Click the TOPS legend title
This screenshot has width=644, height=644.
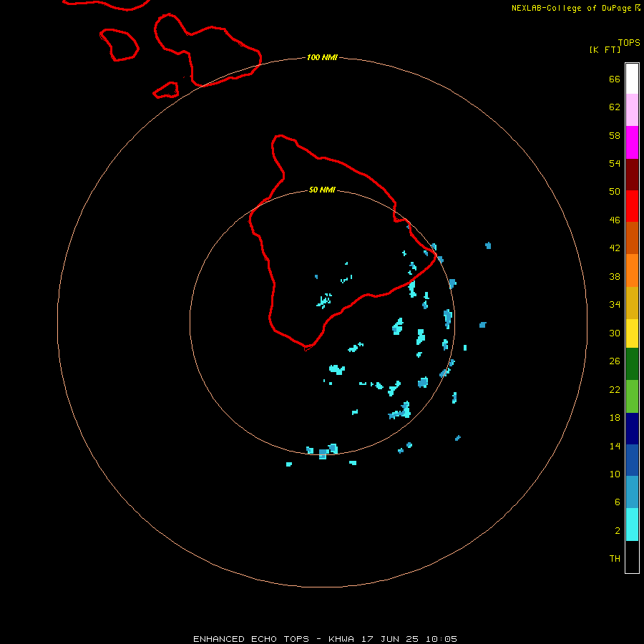(x=629, y=42)
